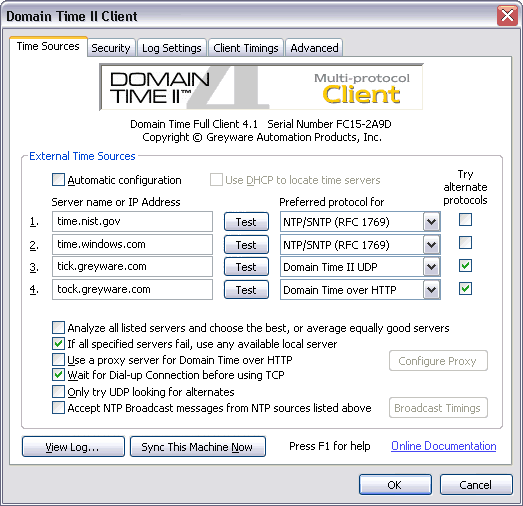523x506 pixels.
Task: Click the View Log button
Action: click(73, 447)
